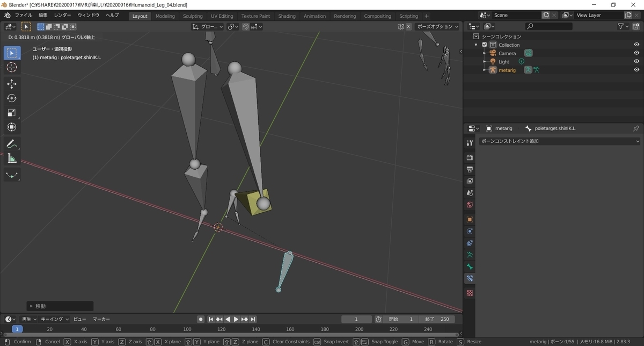
Task: Open the Scene properties tab
Action: pos(470,193)
